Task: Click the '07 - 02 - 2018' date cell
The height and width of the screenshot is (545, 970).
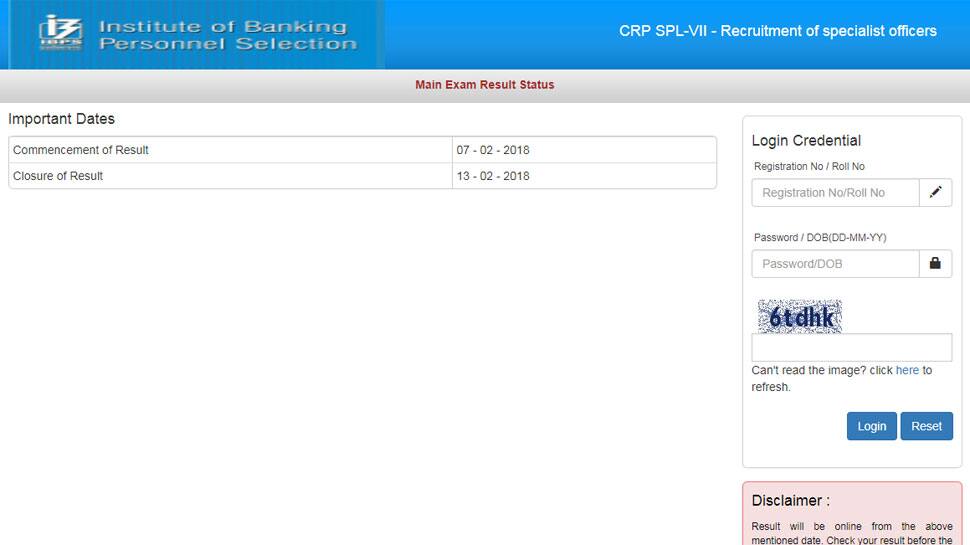Action: (584, 150)
